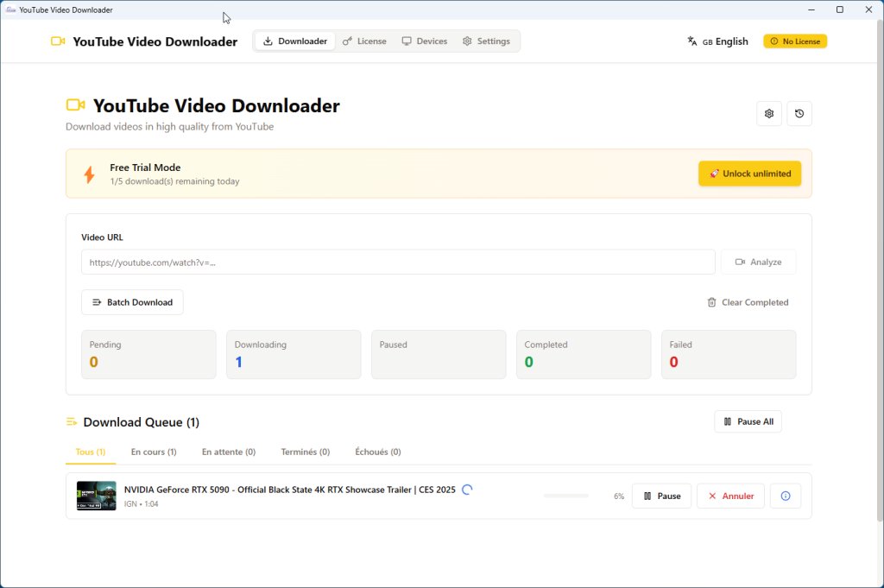884x588 pixels.
Task: Pause all queued downloads with Pause All
Action: (748, 421)
